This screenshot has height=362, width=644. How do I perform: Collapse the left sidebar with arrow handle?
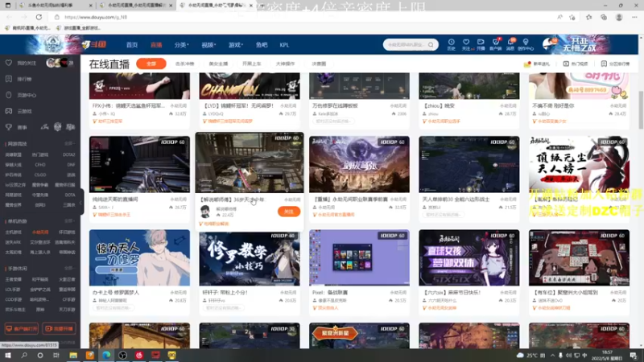coord(81,202)
